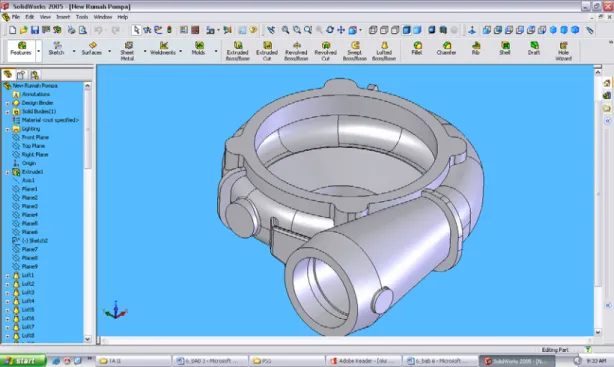This screenshot has height=367, width=614.
Task: Click the Extruded Boss/Base feature
Action: pyautogui.click(x=237, y=51)
